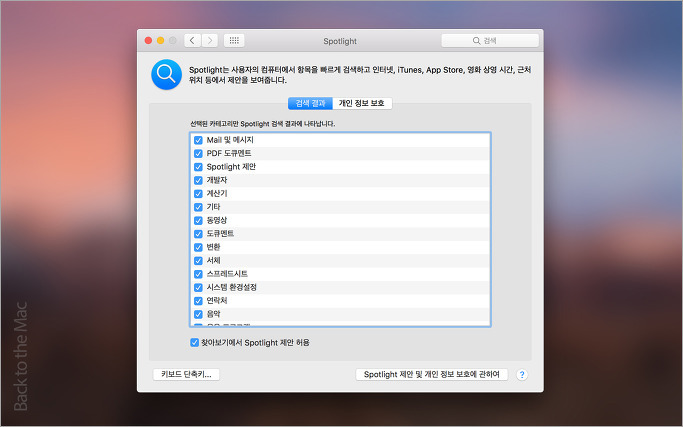Click the search magnifier icon in toolbar

pyautogui.click(x=477, y=41)
